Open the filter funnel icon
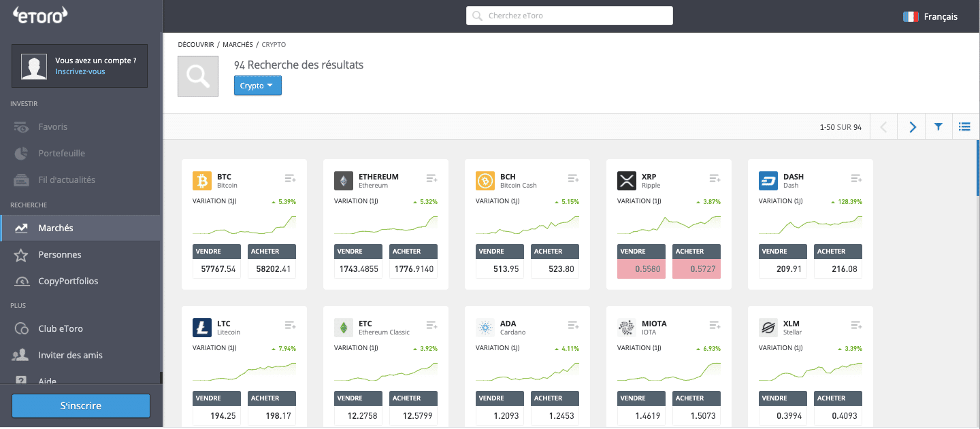 coord(938,127)
